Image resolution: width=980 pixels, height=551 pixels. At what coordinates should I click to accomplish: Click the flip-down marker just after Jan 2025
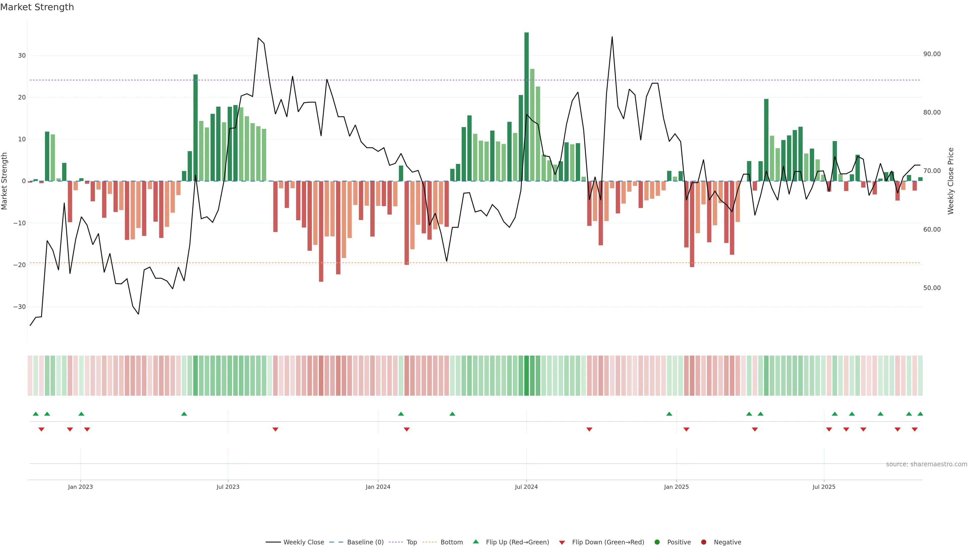686,429
